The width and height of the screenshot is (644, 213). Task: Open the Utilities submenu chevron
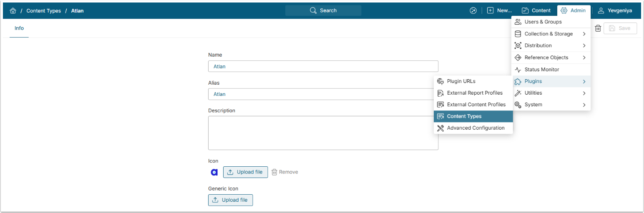(584, 93)
